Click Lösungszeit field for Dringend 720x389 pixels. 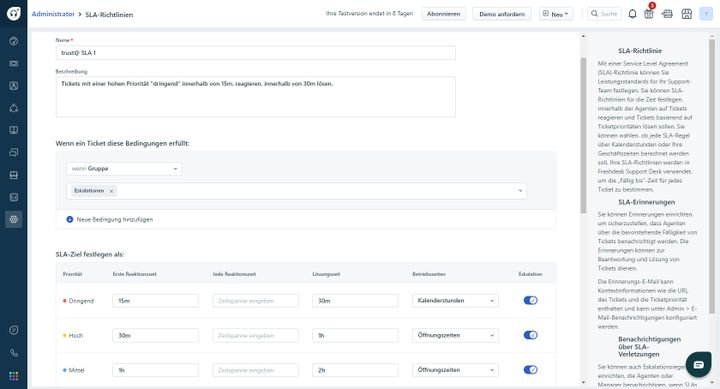pyautogui.click(x=355, y=301)
